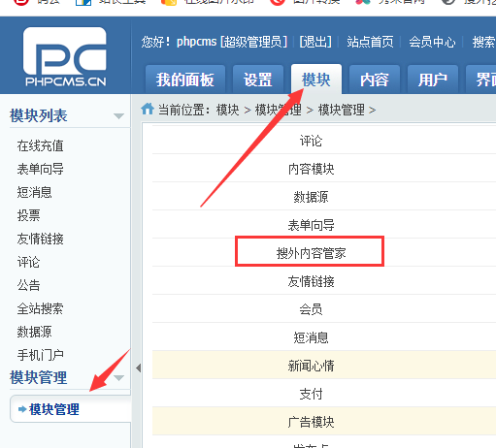
Task: Click the 退出 logout link
Action: 315,42
